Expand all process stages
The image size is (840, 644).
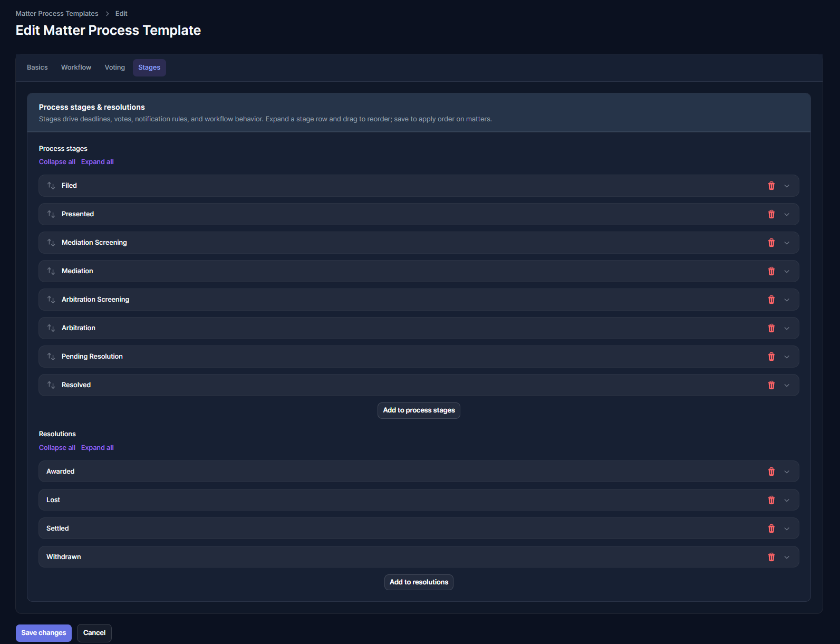[x=98, y=162]
